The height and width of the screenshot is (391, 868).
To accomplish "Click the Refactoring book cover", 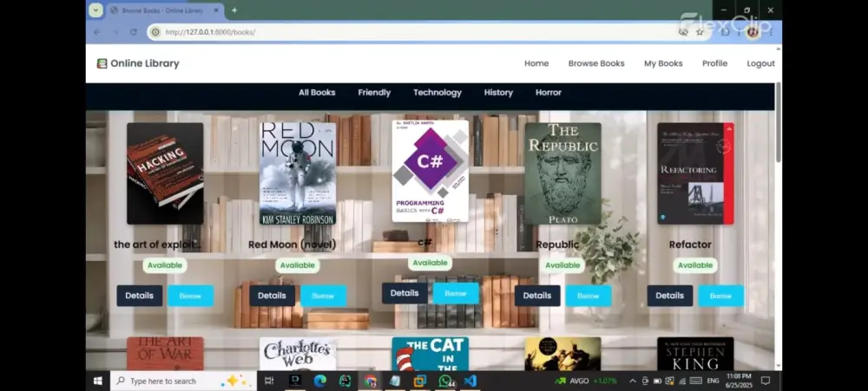I will pyautogui.click(x=695, y=173).
